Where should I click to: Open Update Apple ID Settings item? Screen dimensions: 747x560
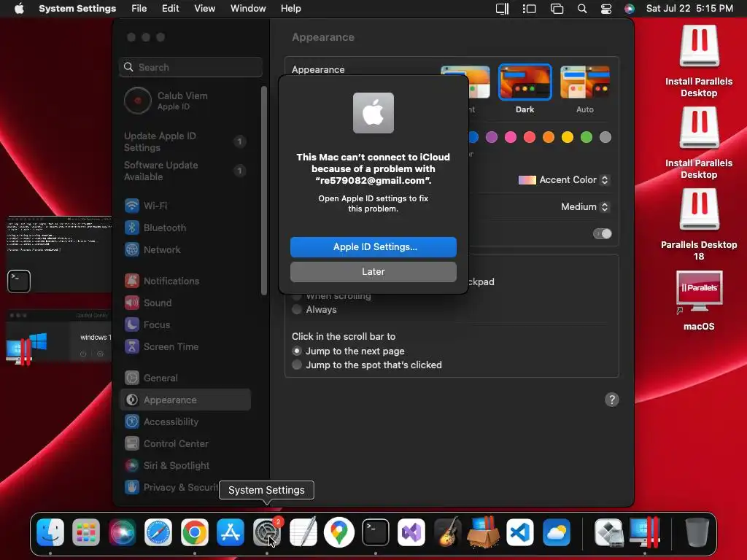(x=185, y=142)
